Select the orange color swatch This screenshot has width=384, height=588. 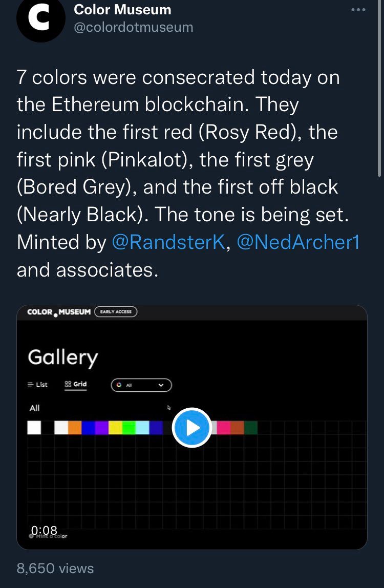coord(75,428)
